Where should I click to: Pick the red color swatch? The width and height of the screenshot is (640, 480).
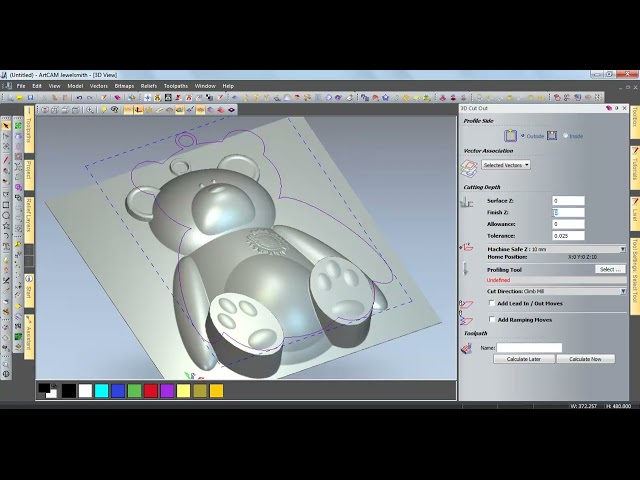point(151,391)
